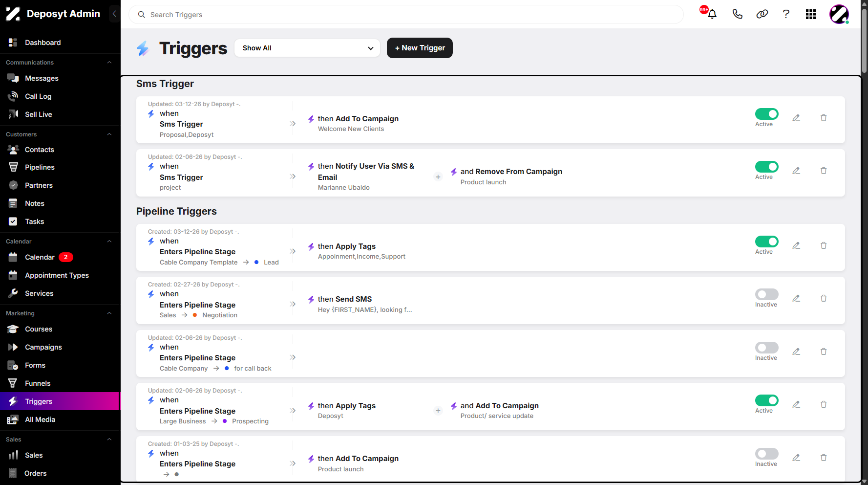Edit the Send SMS Negotiation trigger

pyautogui.click(x=796, y=298)
